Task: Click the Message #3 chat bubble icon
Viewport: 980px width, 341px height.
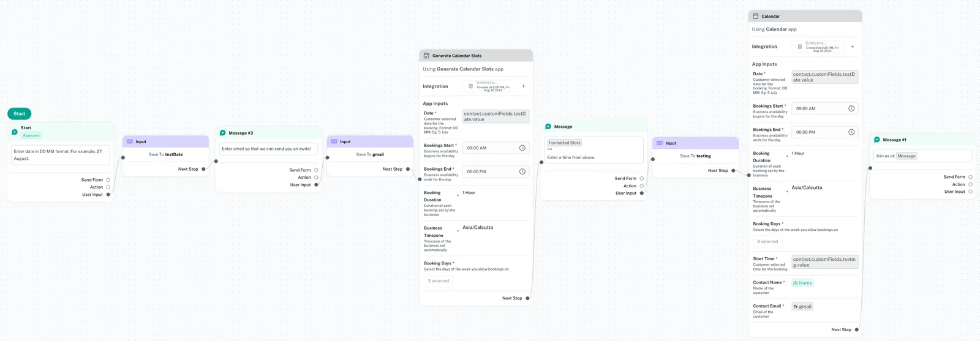Action: click(x=223, y=133)
